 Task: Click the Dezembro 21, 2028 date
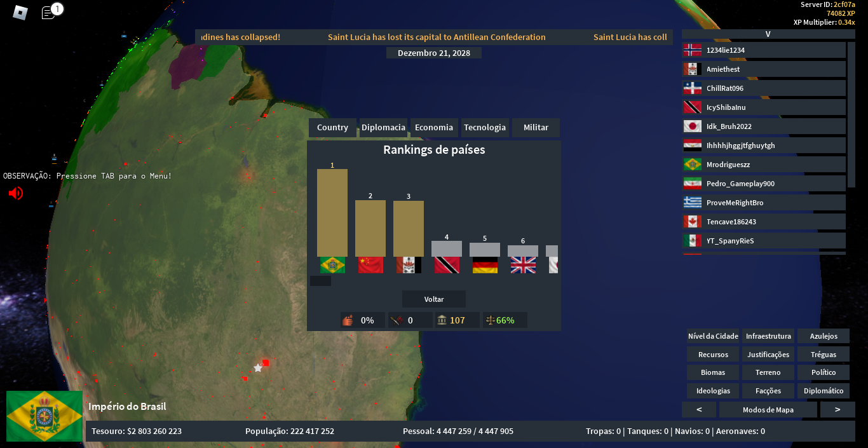coord(434,53)
